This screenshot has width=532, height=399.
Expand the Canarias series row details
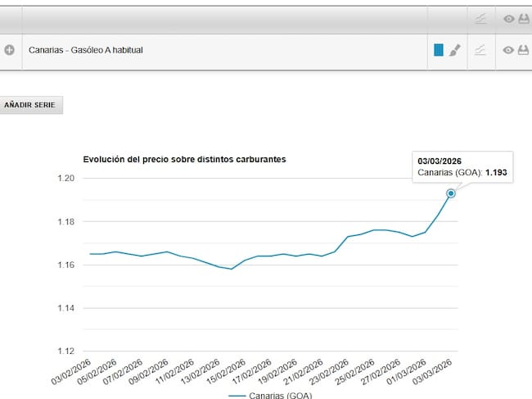point(10,51)
